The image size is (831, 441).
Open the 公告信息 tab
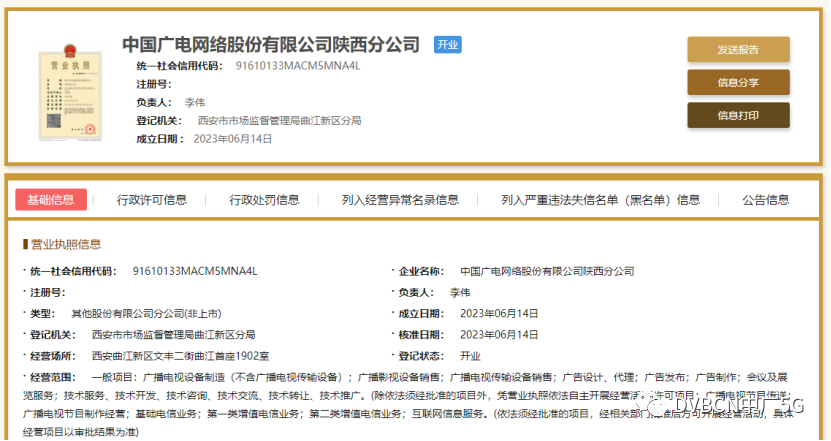tap(765, 200)
